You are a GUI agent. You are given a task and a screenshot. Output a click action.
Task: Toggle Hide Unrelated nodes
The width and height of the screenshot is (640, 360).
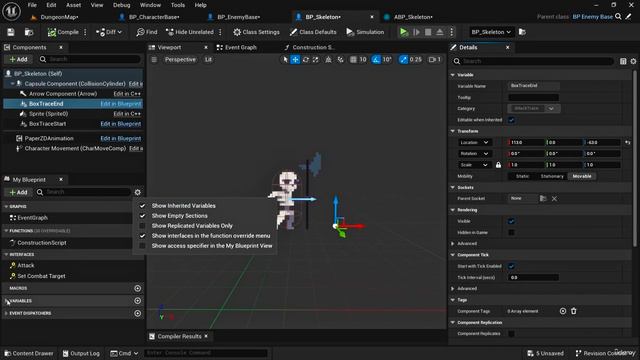tap(190, 32)
